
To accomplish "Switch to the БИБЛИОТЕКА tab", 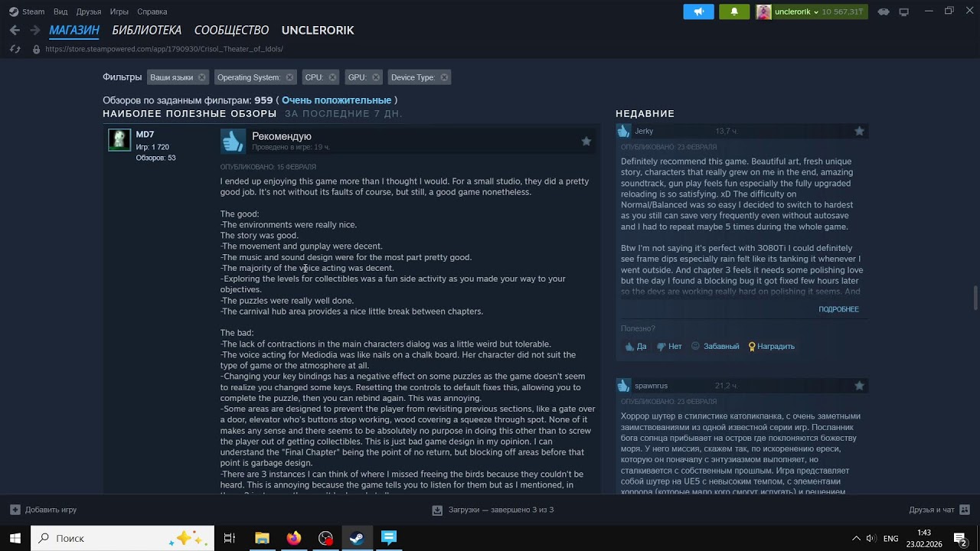I will 146,30.
